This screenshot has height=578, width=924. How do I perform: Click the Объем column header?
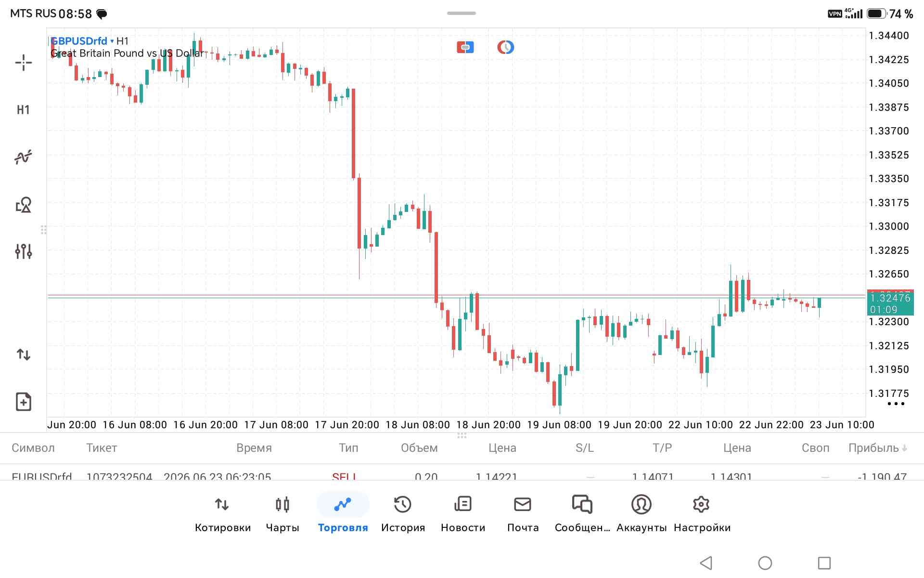click(x=419, y=448)
